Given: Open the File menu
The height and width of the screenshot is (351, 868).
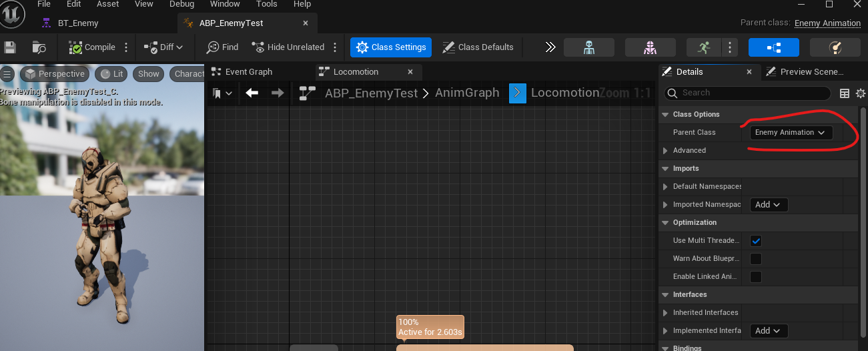Looking at the screenshot, I should (44, 4).
